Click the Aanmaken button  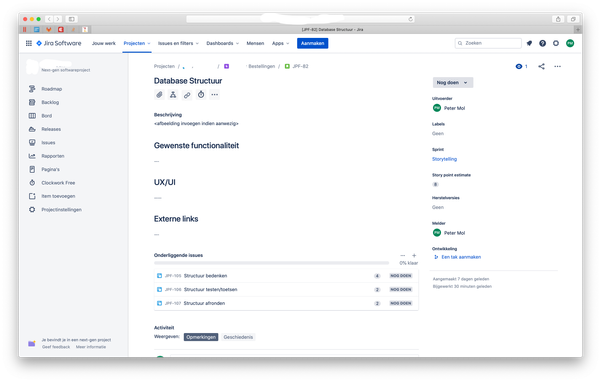pyautogui.click(x=312, y=43)
